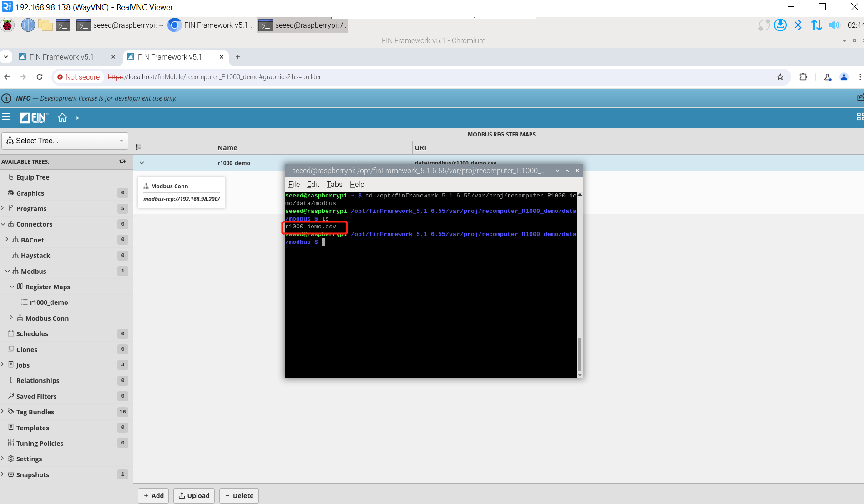Go back in Chromium
Screen dimensions: 864x504
(7, 77)
